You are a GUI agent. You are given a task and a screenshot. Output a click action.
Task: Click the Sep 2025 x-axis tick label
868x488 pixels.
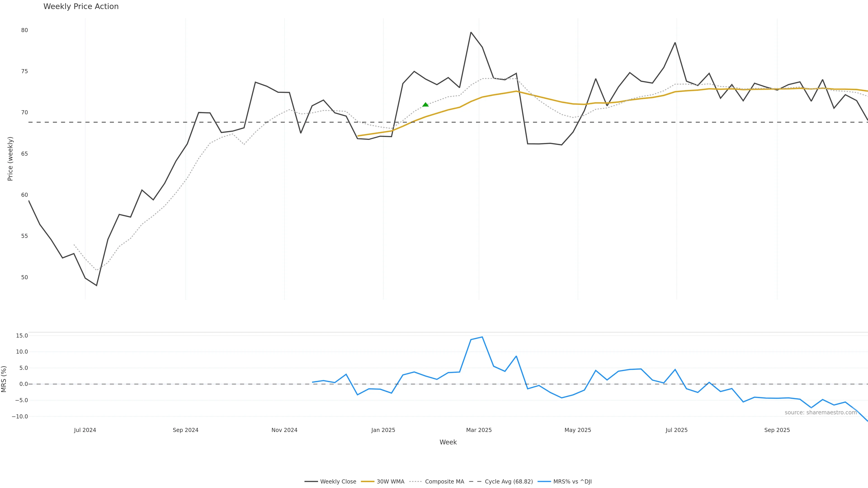(x=777, y=430)
